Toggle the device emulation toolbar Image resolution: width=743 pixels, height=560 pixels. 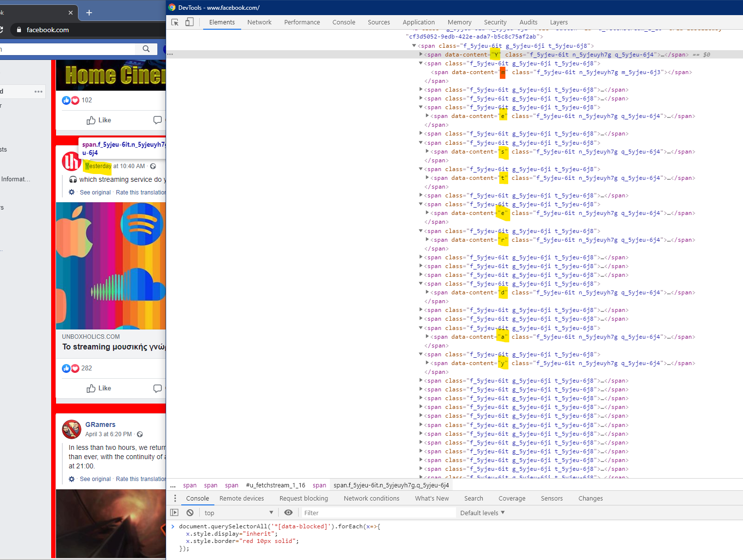(x=189, y=22)
